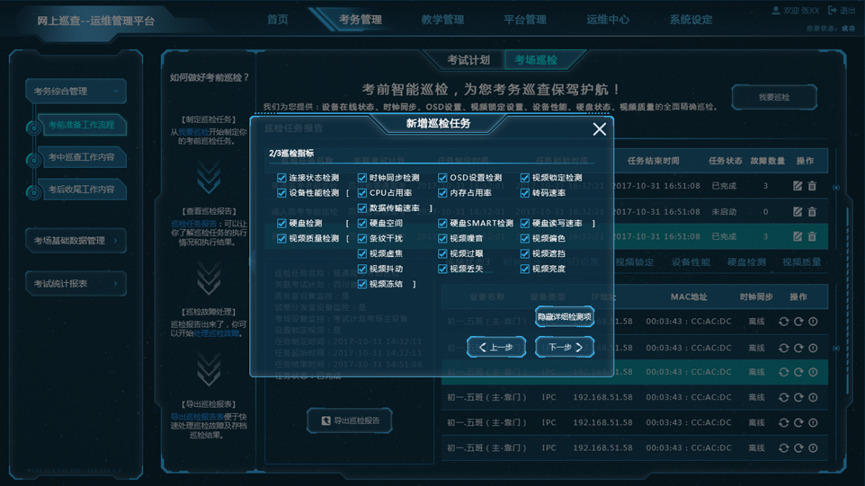Open the 运维中心 top menu

click(607, 19)
